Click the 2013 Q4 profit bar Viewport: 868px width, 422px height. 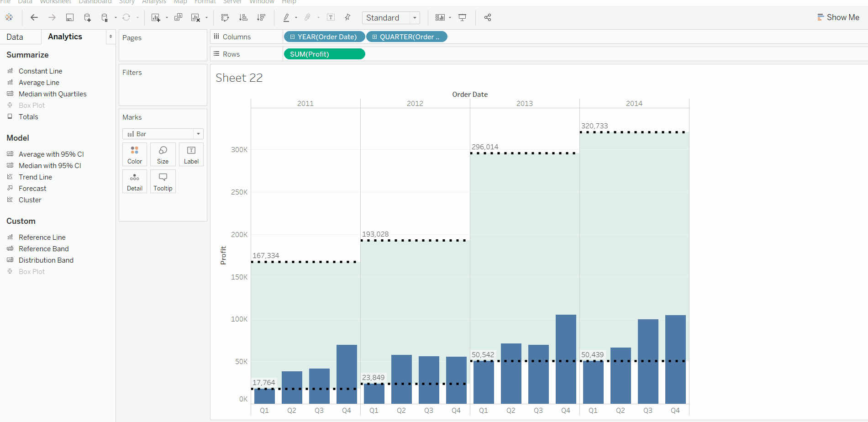(566, 359)
